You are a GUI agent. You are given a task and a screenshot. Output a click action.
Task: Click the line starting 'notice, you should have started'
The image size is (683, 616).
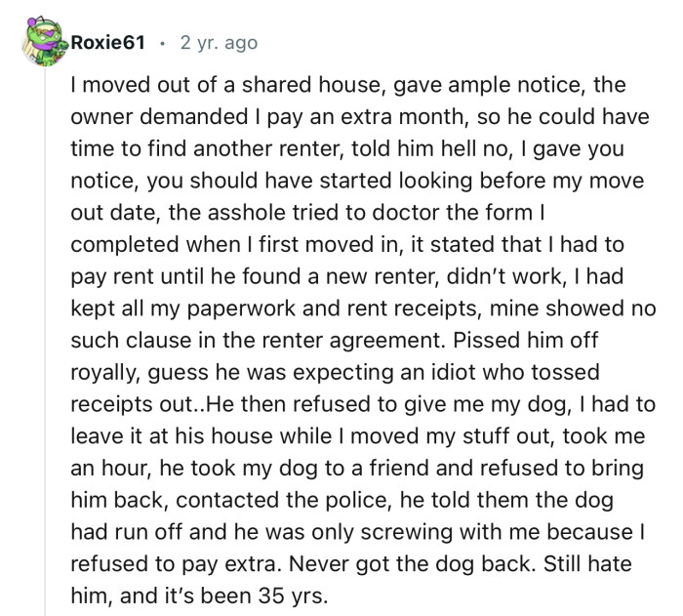coord(357,181)
